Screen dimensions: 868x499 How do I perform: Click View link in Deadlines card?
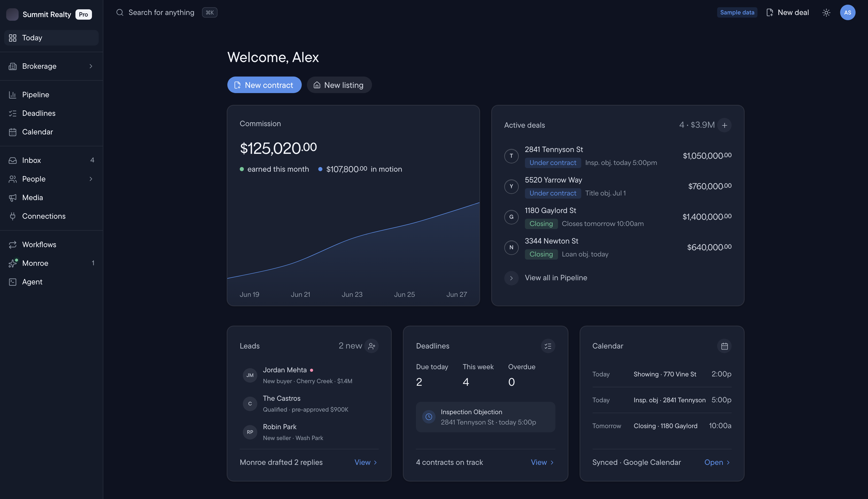[542, 462]
